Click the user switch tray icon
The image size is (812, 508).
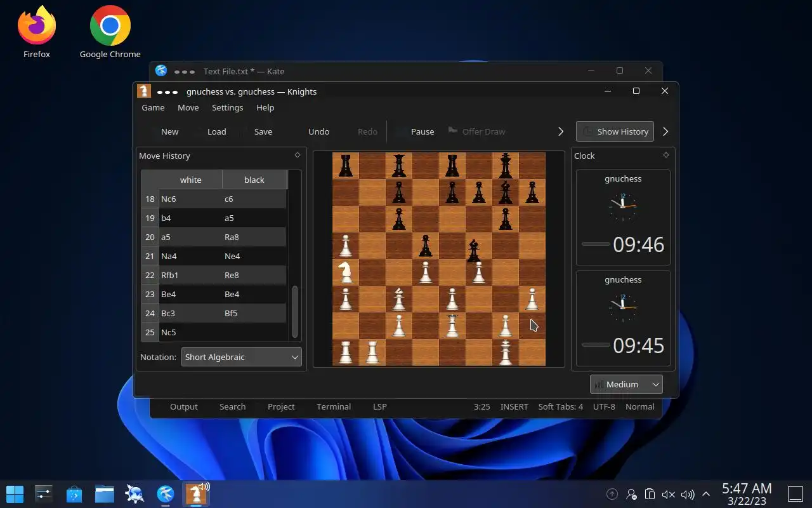pyautogui.click(x=631, y=494)
